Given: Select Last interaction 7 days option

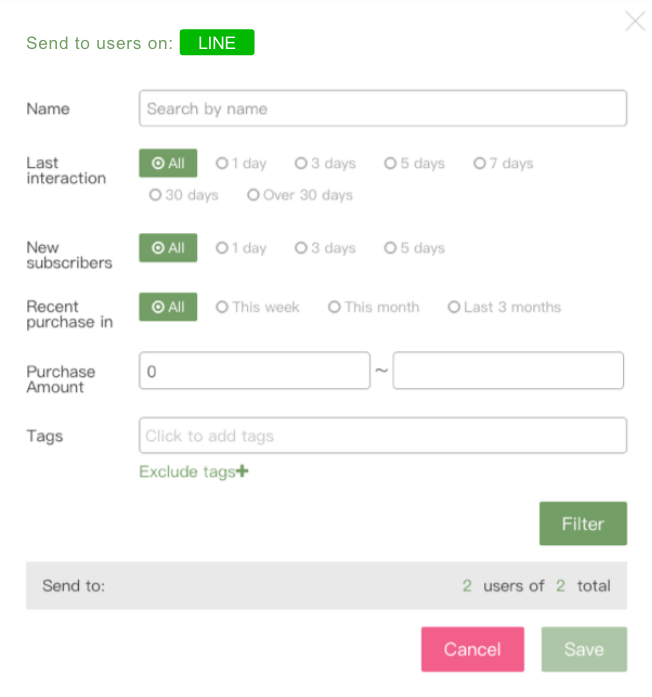Looking at the screenshot, I should click(x=503, y=163).
